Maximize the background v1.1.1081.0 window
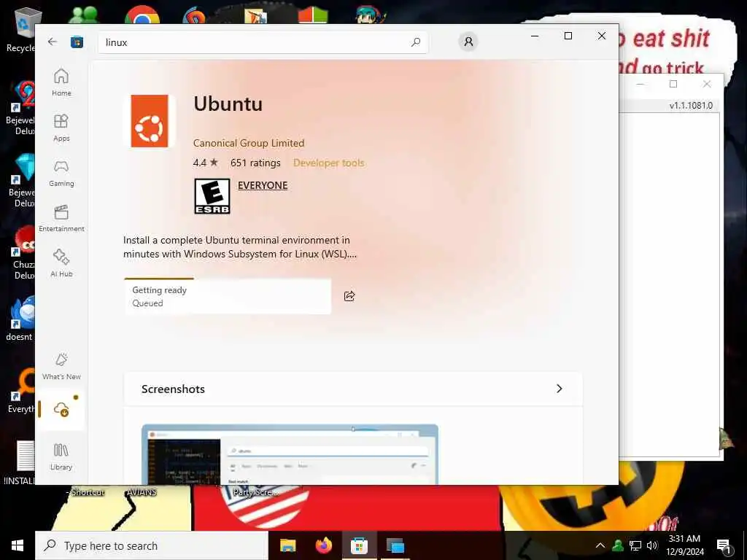The image size is (747, 560). pos(673,84)
